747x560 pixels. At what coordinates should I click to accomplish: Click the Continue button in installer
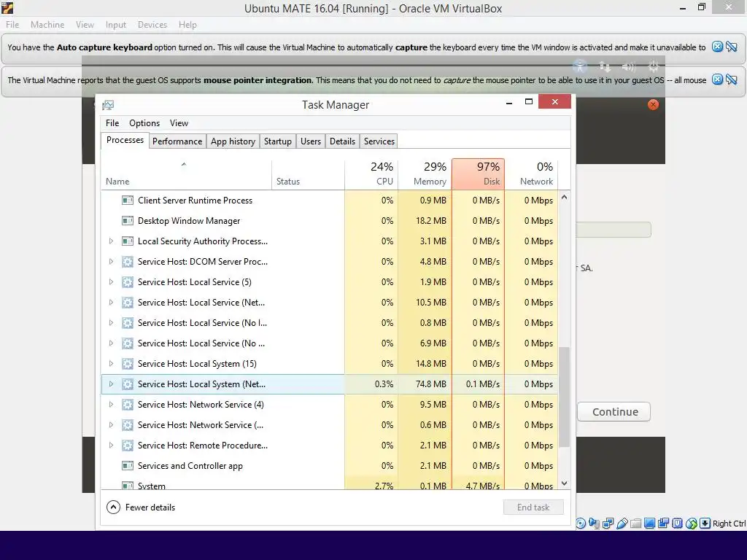[x=614, y=412]
